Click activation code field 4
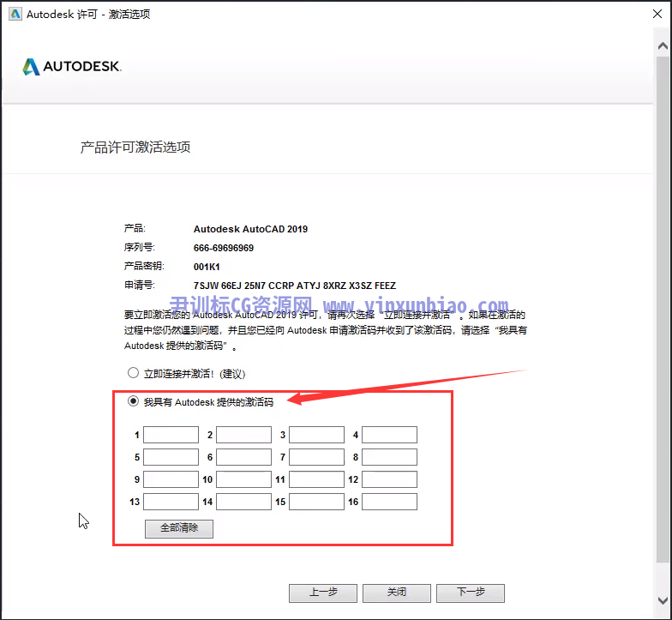Screen dimensions: 672x620 coord(389,435)
